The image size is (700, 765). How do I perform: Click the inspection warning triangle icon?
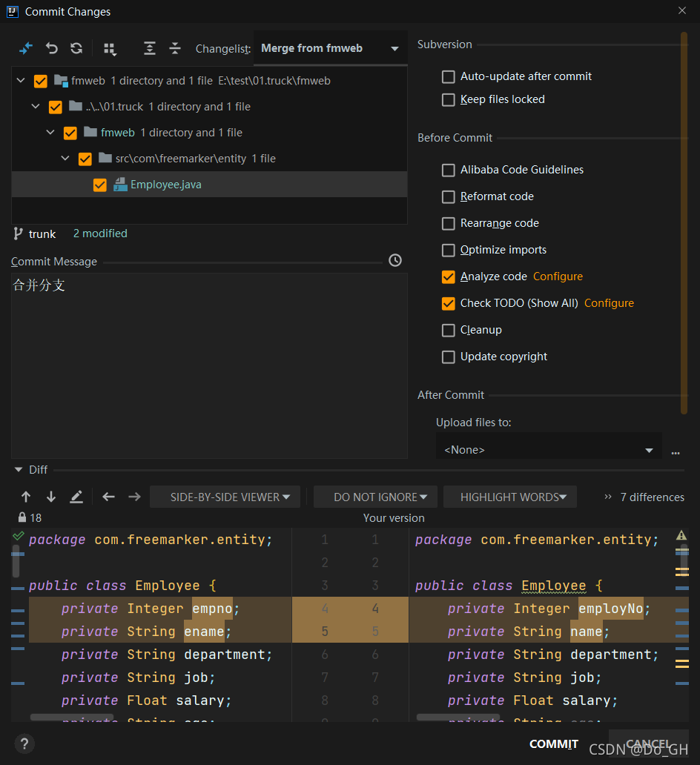[x=681, y=536]
